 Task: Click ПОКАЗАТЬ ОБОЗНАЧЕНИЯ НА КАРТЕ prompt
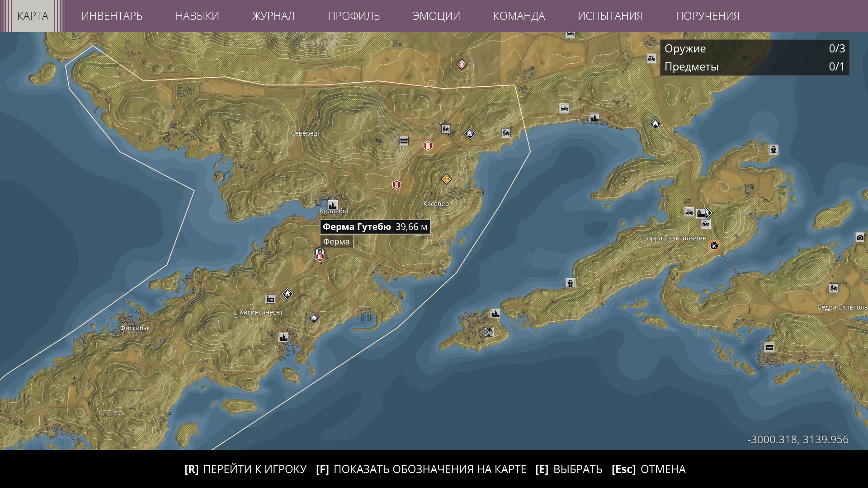tap(421, 469)
